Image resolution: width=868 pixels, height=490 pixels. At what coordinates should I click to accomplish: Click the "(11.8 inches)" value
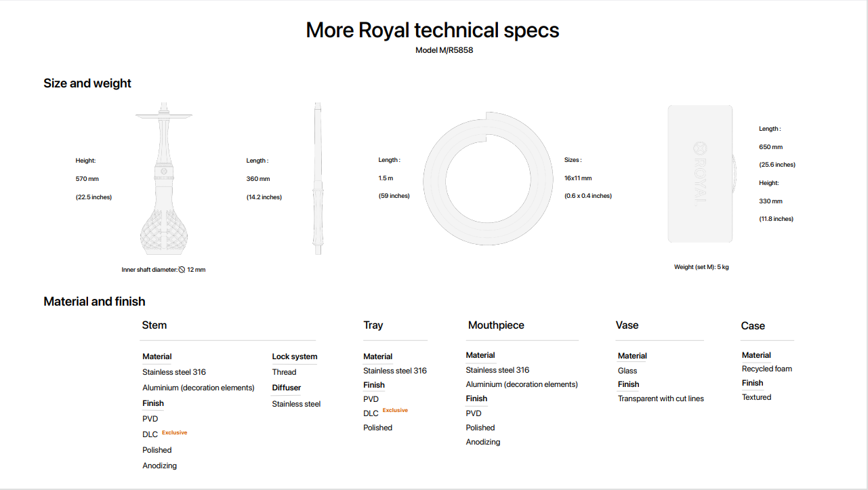click(x=777, y=219)
